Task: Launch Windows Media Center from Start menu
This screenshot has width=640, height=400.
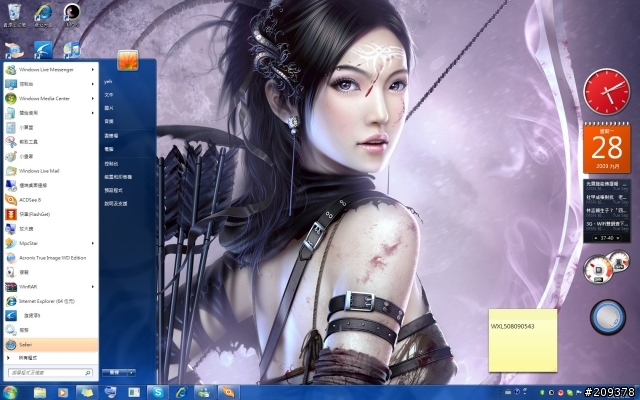Action: click(x=51, y=98)
